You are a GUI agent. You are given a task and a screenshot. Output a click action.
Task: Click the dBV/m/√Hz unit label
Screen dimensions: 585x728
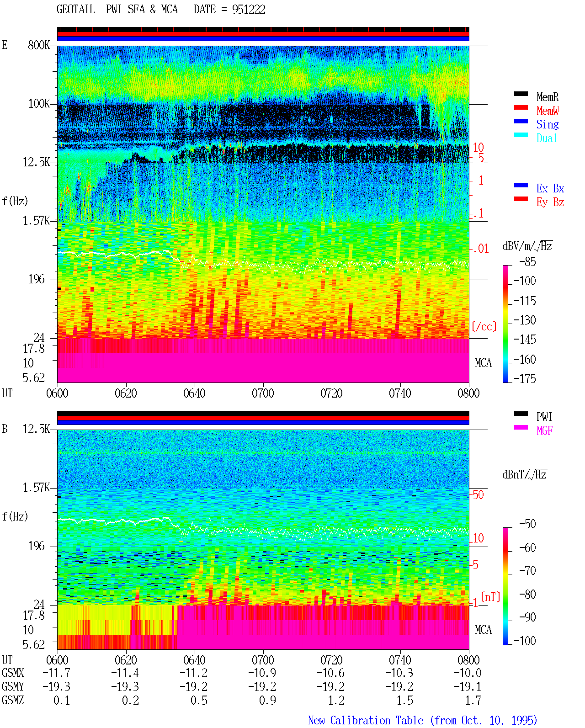click(527, 246)
